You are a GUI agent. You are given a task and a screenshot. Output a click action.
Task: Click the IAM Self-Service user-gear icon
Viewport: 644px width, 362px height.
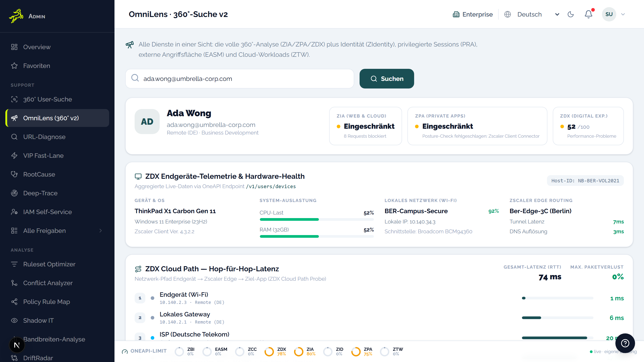14,212
